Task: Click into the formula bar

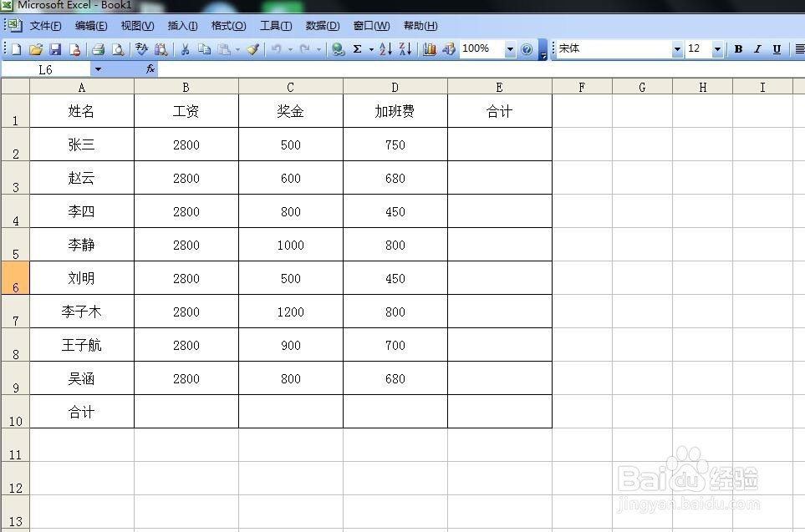Action: pos(481,69)
